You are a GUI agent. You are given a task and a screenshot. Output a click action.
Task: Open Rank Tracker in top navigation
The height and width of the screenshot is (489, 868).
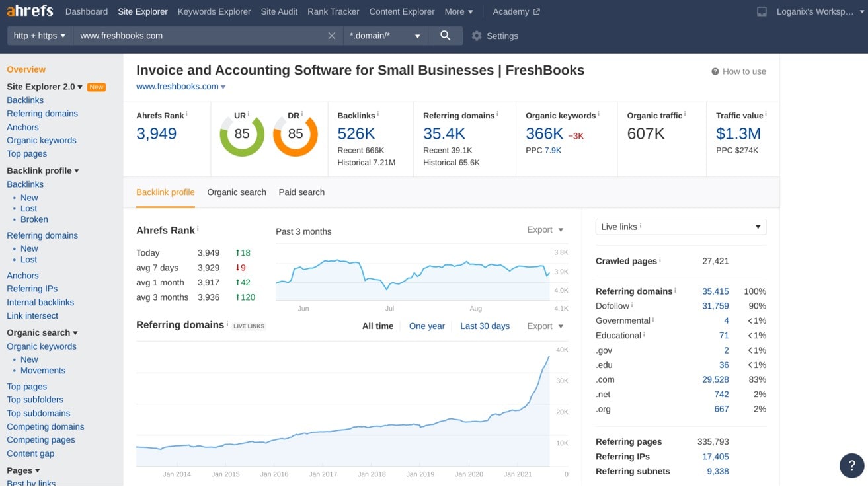[x=334, y=11]
